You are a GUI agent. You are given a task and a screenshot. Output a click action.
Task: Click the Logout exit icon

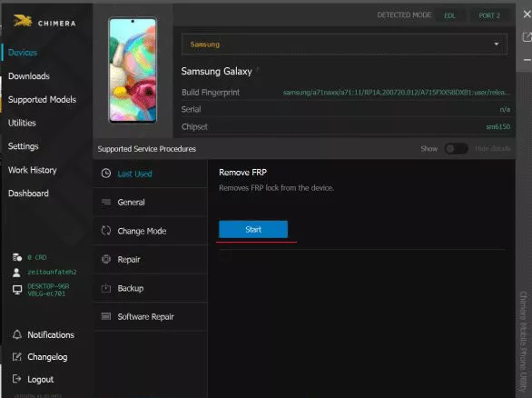tap(16, 379)
